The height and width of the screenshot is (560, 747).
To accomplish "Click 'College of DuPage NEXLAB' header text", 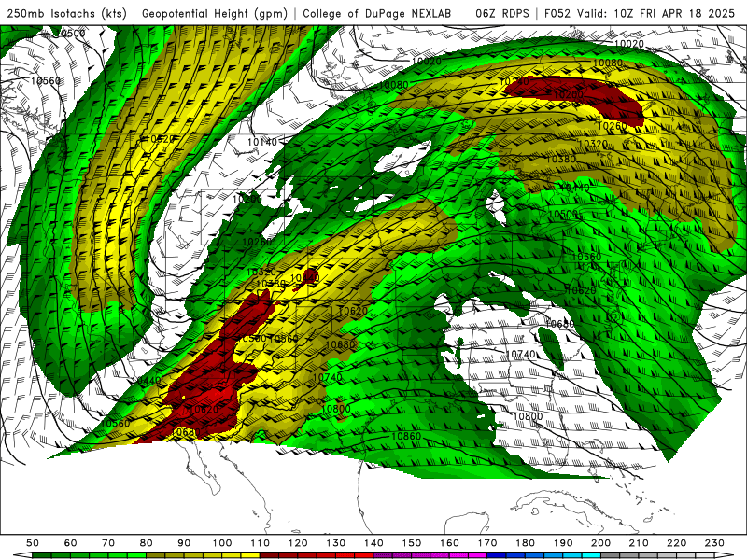I will (376, 14).
